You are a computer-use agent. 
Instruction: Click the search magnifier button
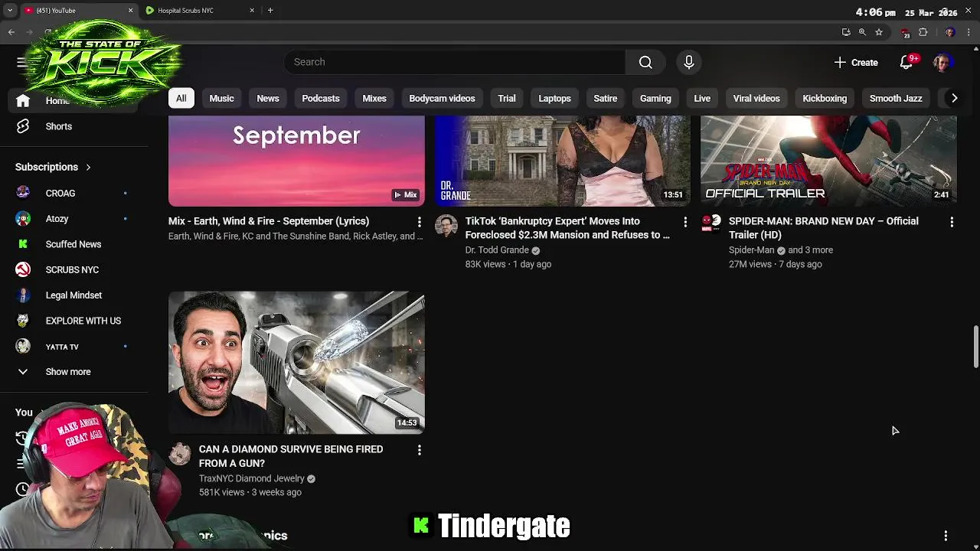pos(645,62)
